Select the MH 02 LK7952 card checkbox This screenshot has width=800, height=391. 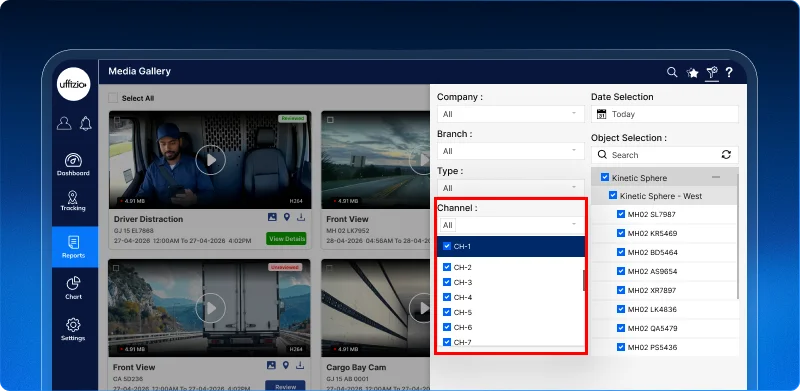[330, 120]
